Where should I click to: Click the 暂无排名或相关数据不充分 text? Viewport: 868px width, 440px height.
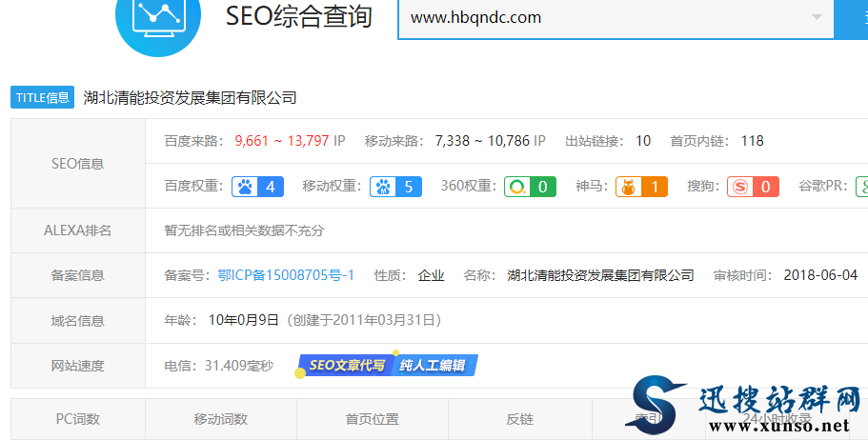pos(244,230)
